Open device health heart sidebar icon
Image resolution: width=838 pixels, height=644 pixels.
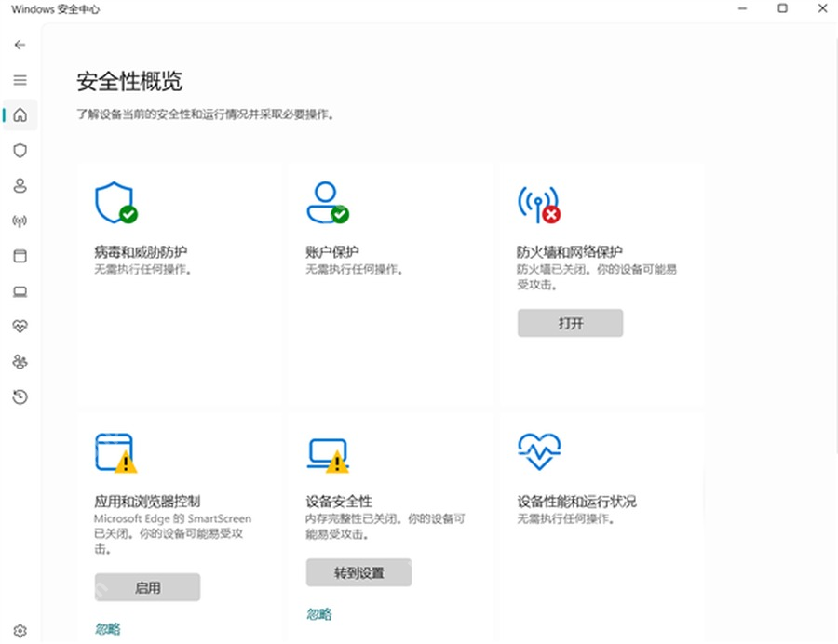(20, 327)
